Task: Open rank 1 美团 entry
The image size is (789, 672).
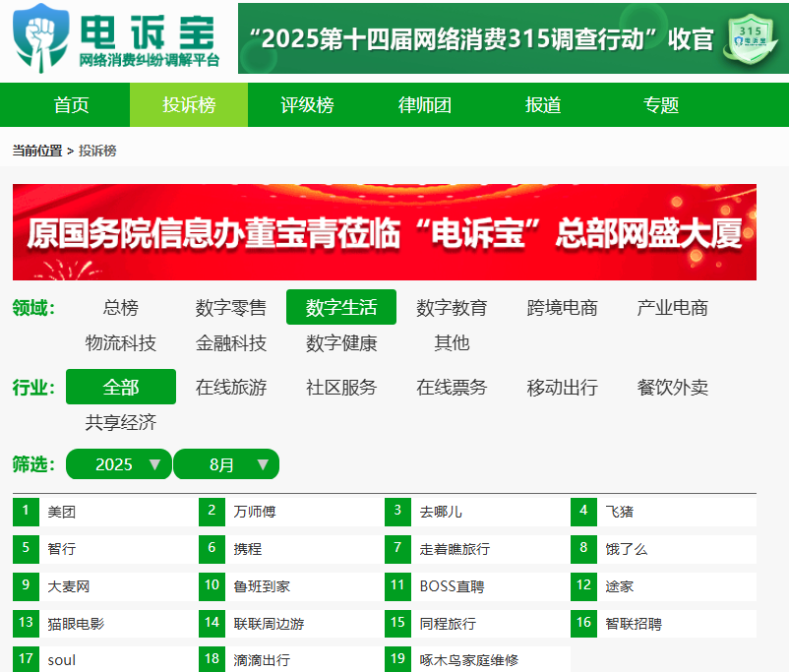Action: 105,512
